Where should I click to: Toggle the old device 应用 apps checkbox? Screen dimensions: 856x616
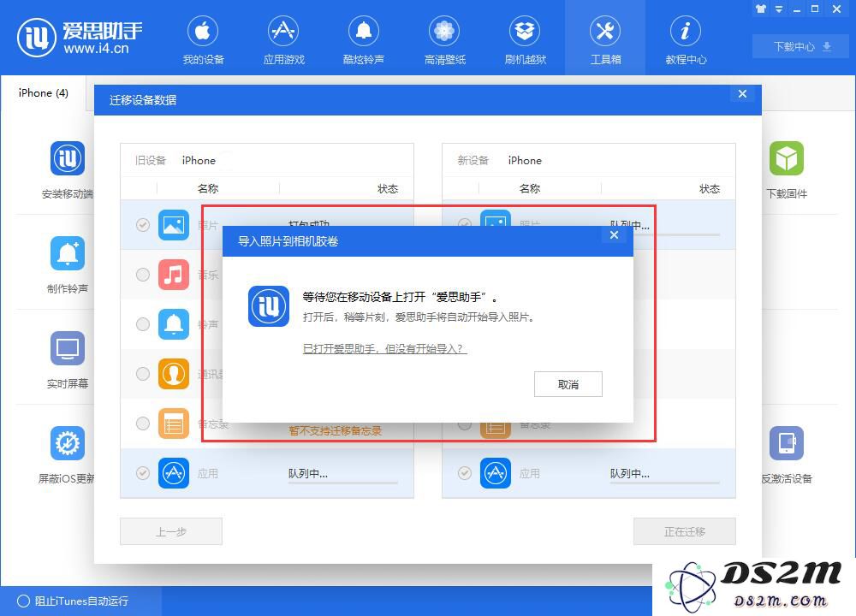142,473
